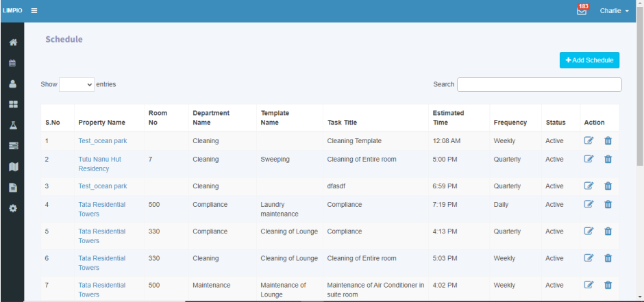Edit the Maintenance of Air Conditioner schedule
This screenshot has height=302, width=644.
pyautogui.click(x=589, y=285)
